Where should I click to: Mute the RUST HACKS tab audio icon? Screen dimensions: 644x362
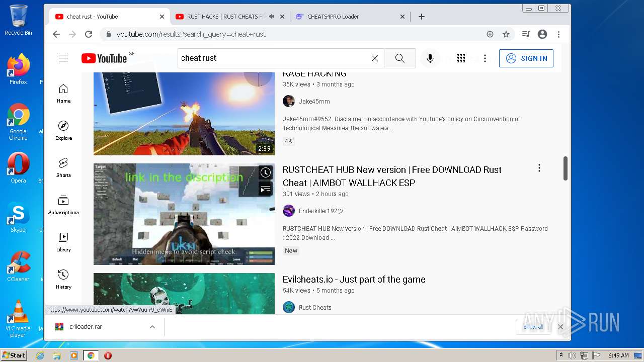[x=271, y=17]
